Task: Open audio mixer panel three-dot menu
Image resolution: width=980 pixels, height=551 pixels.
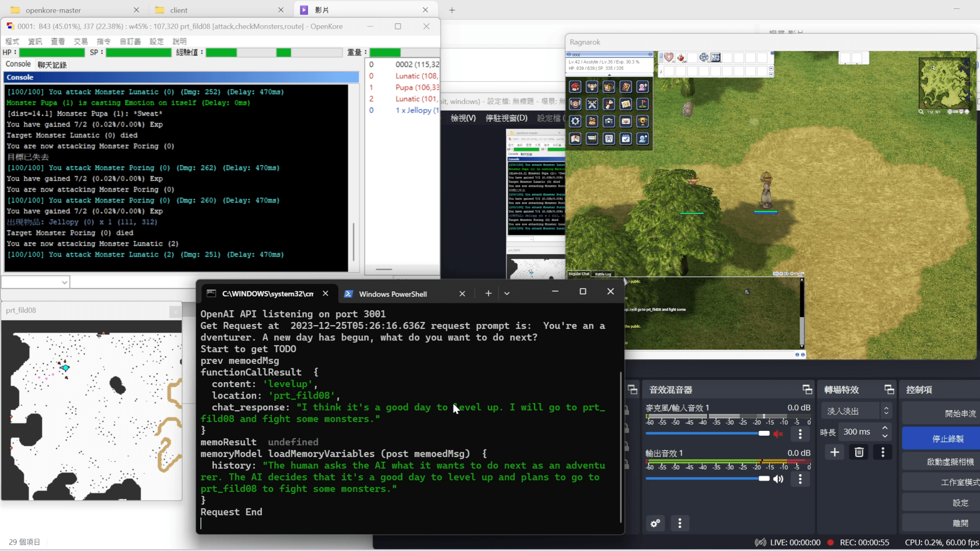Action: [x=680, y=523]
